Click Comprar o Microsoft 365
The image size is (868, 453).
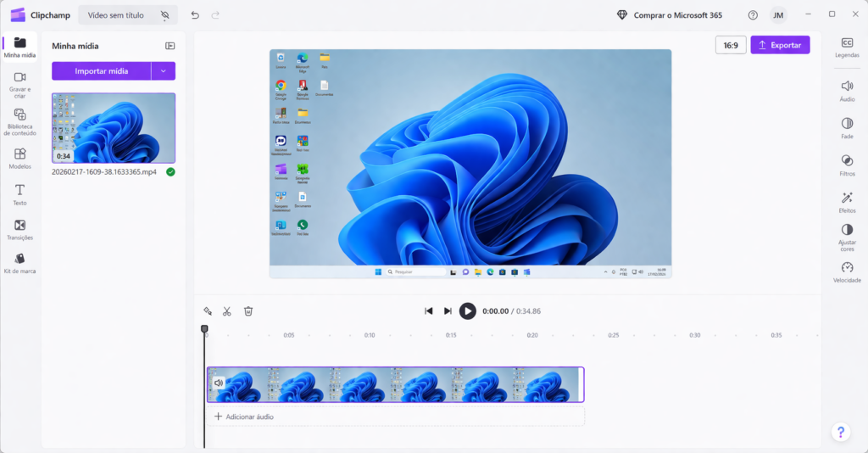(677, 15)
